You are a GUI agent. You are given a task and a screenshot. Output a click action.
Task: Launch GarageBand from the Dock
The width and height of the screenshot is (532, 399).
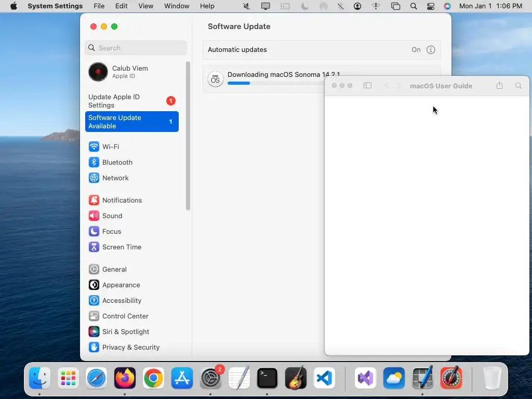point(296,378)
